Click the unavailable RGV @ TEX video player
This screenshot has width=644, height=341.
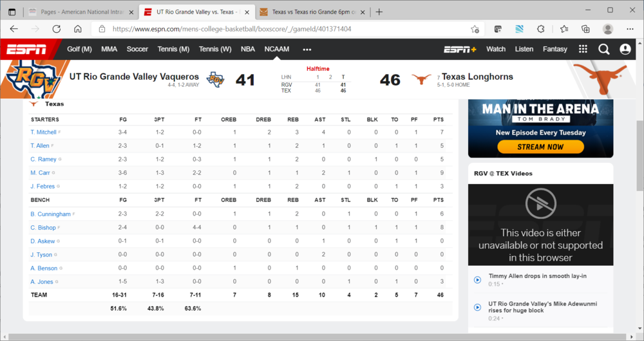(540, 225)
